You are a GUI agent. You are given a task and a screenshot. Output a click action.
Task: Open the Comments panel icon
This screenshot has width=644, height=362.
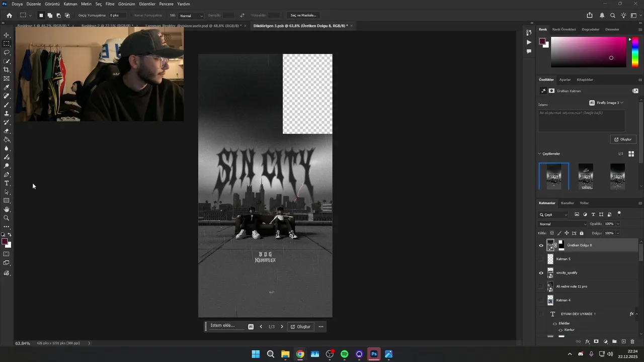[529, 51]
